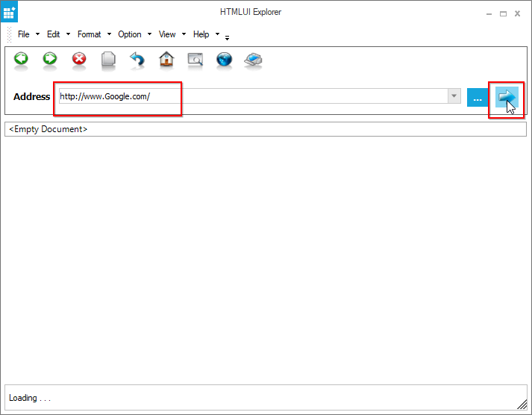Viewport: 532px width, 415px height.
Task: Open the Help menu
Action: (x=201, y=34)
